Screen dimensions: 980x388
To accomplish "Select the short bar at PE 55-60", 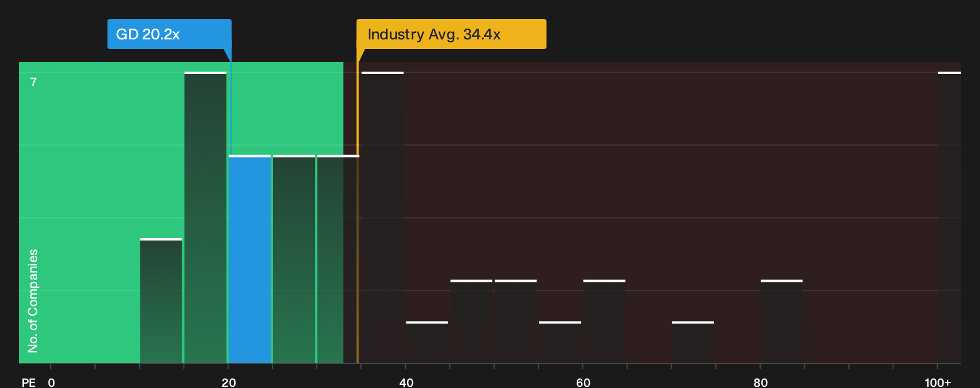I will click(560, 342).
